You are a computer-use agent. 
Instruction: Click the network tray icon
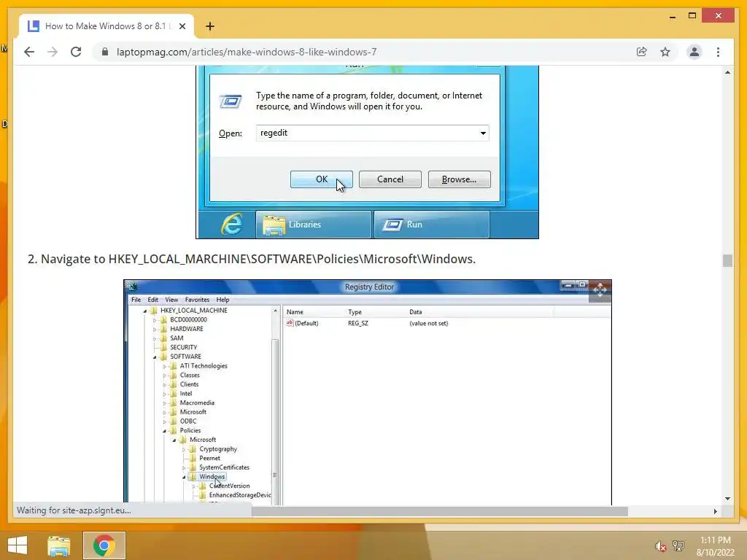[678, 545]
